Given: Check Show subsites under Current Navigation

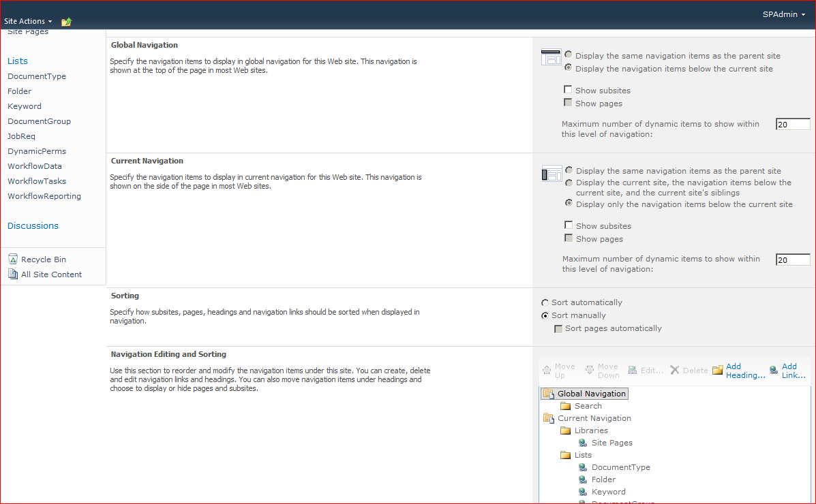Looking at the screenshot, I should click(x=569, y=225).
